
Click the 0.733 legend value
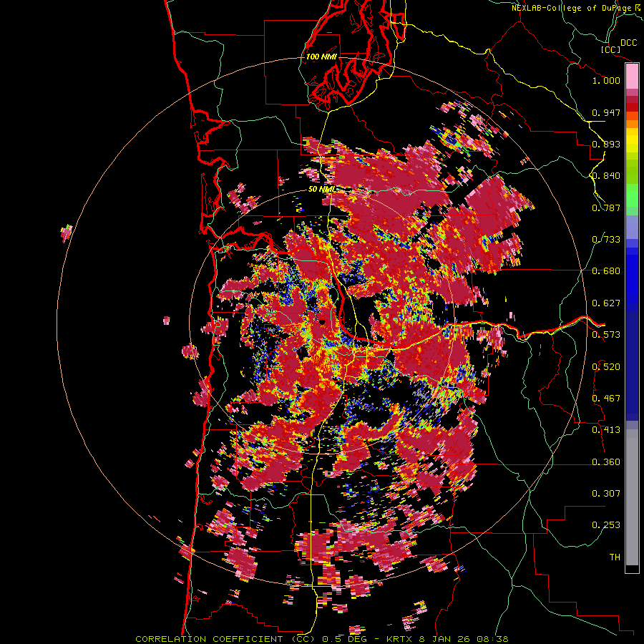pos(606,240)
